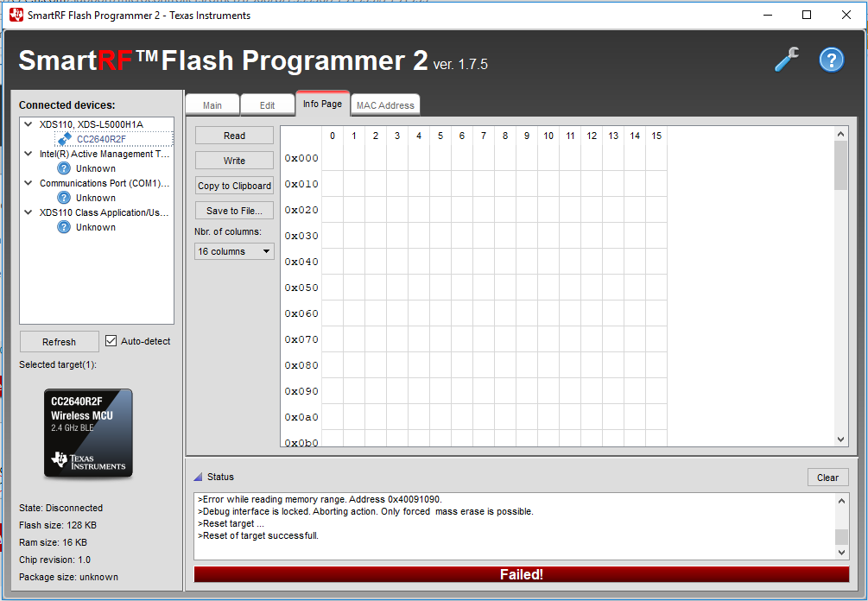Toggle the Auto-detect checkbox
The height and width of the screenshot is (601, 868).
[x=111, y=341]
